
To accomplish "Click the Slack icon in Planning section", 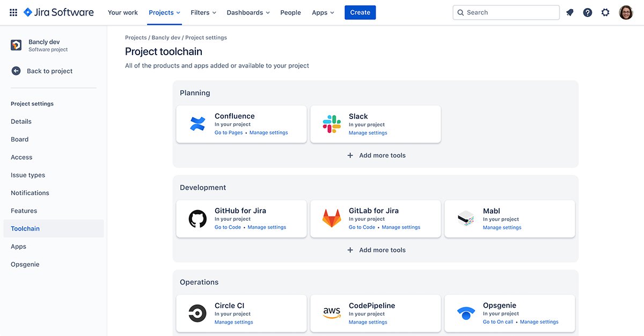I will [331, 123].
